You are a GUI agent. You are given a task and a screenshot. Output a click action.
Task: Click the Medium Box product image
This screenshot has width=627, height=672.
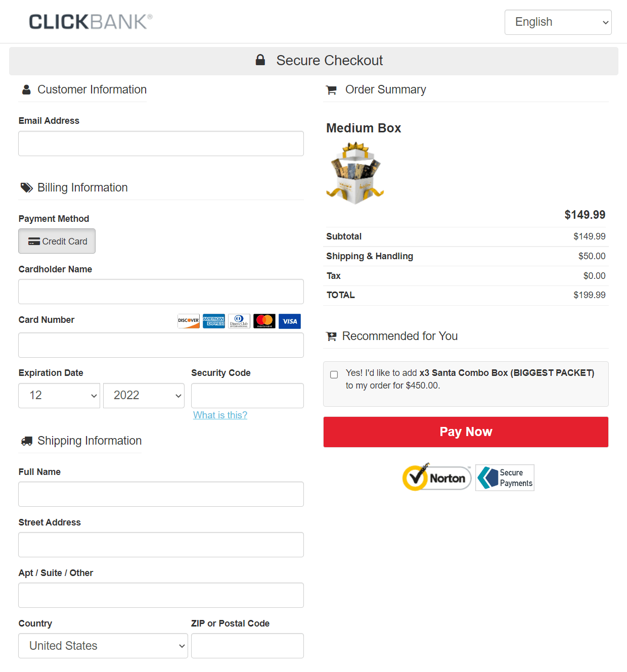tap(355, 173)
